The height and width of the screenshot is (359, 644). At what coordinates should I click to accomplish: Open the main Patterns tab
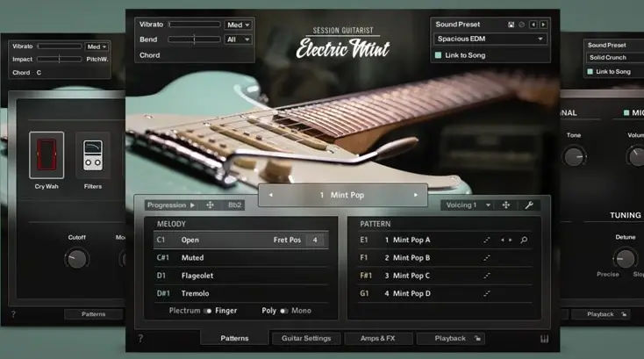pyautogui.click(x=234, y=338)
